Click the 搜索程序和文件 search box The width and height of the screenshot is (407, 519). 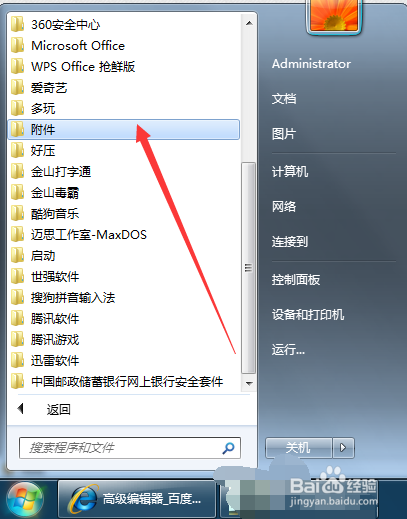(x=130, y=448)
